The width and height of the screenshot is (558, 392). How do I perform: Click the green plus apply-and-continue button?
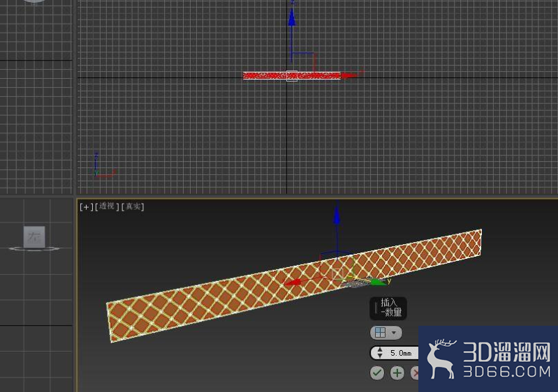coord(397,372)
